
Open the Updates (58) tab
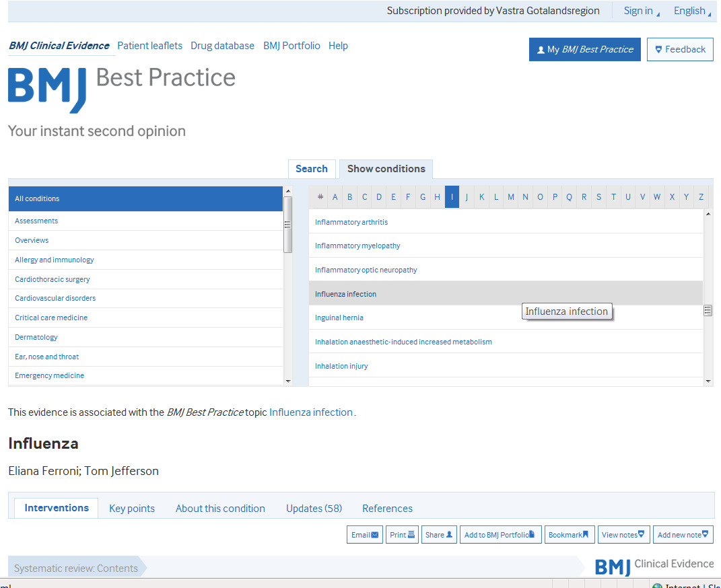tap(314, 509)
